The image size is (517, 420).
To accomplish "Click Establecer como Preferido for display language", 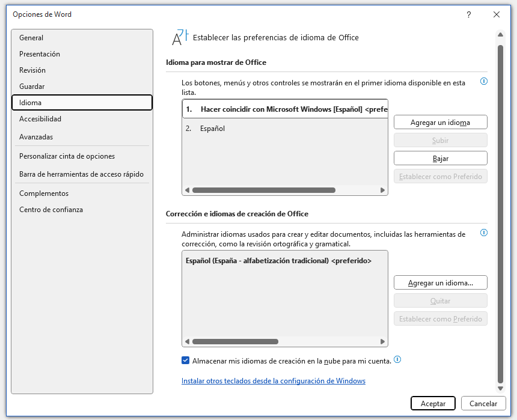I will pyautogui.click(x=440, y=177).
